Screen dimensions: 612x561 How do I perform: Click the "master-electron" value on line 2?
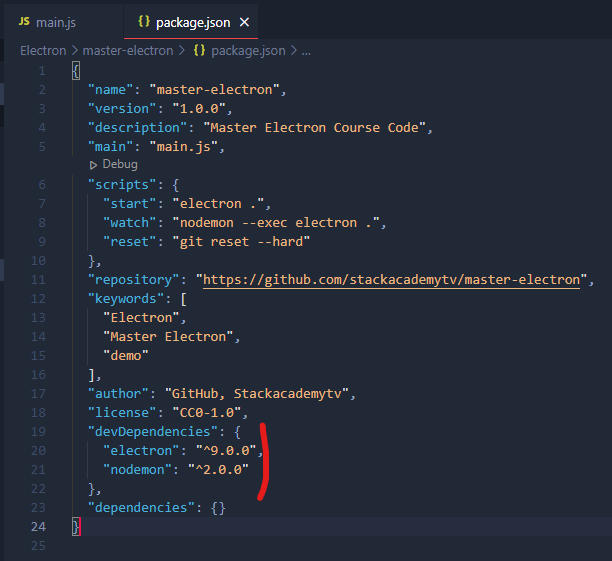click(x=215, y=90)
